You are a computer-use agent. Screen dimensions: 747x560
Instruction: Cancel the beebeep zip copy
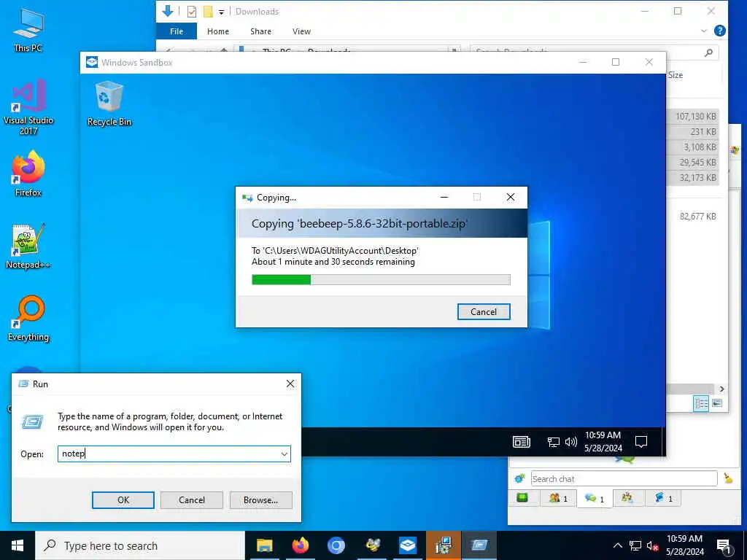484,311
